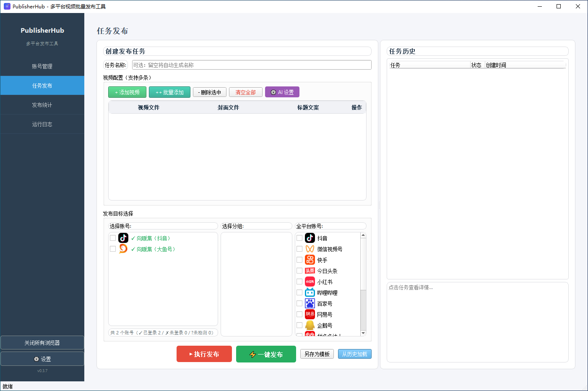Viewport: 588px width, 391px height.
Task: Check the 向暖集（抖音）account checkbox
Action: click(x=113, y=238)
